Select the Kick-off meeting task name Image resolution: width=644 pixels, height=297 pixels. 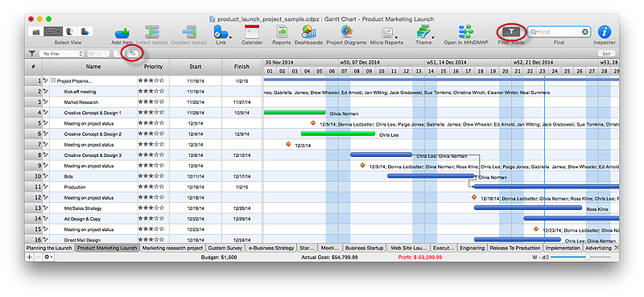click(x=80, y=92)
